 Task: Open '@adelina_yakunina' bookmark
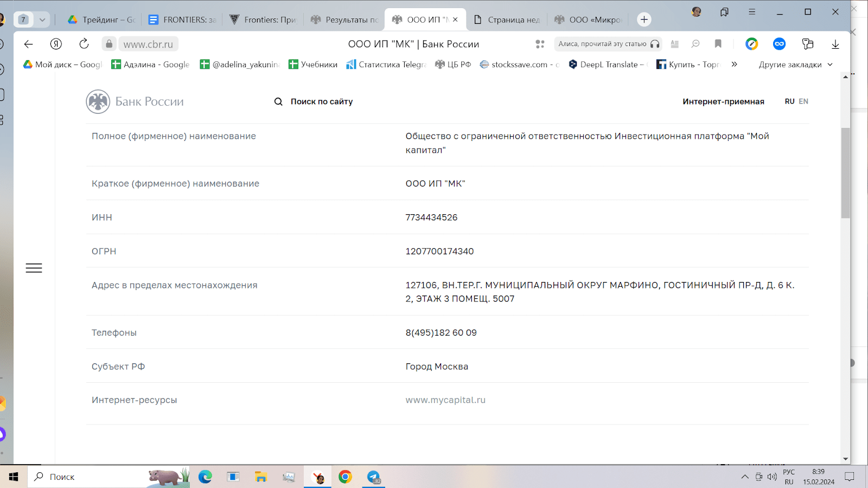click(240, 65)
